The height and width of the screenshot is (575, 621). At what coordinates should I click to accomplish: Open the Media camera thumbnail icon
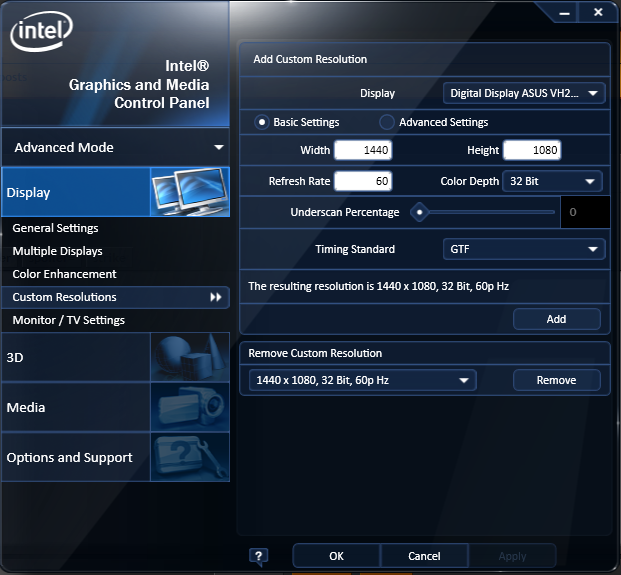pyautogui.click(x=190, y=407)
